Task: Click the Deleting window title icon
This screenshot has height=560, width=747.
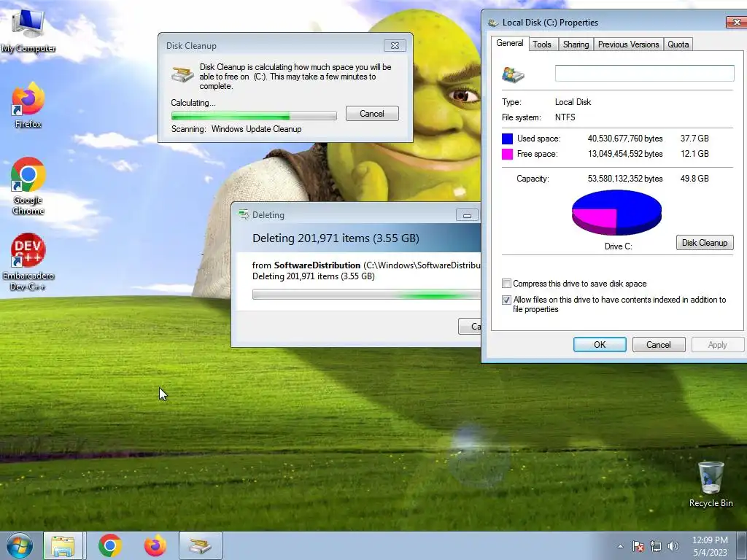Action: (x=244, y=215)
